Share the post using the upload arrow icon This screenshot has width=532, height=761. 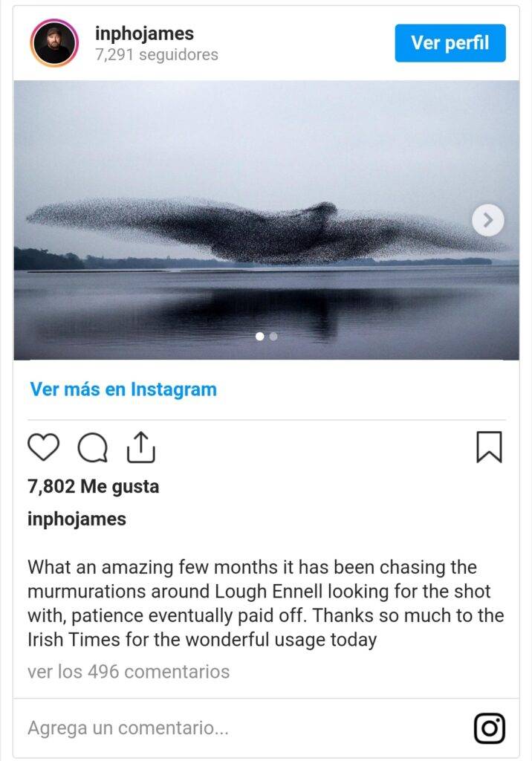[140, 447]
